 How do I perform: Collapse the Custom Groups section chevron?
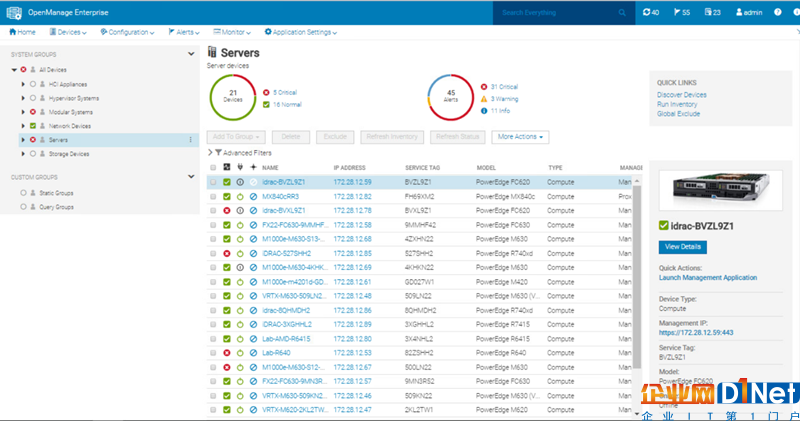pyautogui.click(x=191, y=177)
